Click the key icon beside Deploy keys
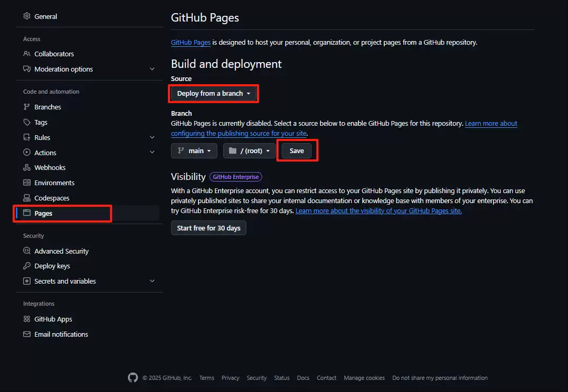 [27, 266]
